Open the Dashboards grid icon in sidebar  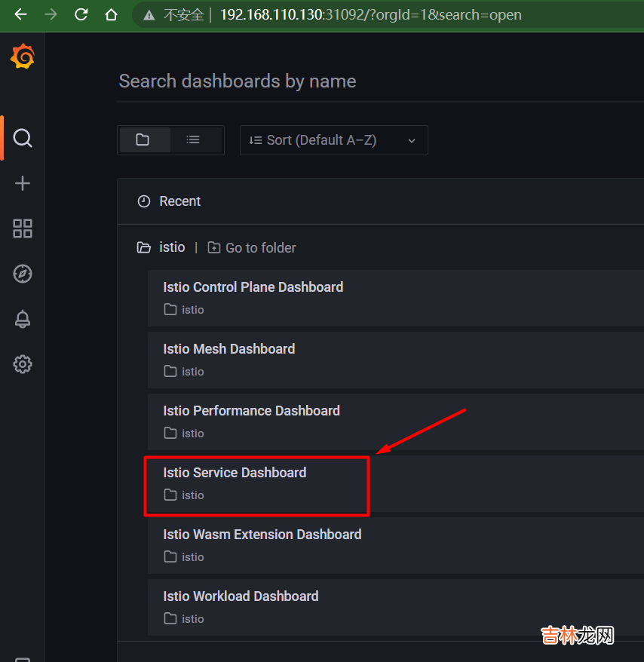[23, 228]
